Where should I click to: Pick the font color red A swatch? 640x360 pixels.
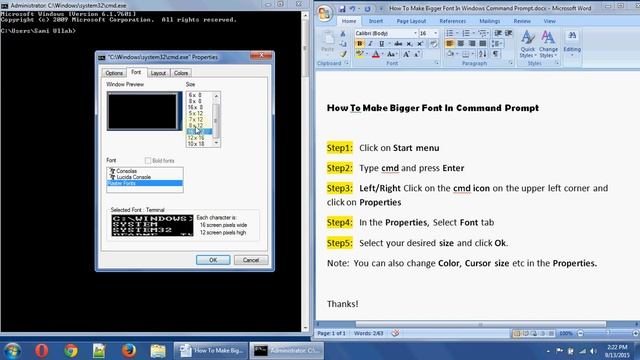(376, 54)
